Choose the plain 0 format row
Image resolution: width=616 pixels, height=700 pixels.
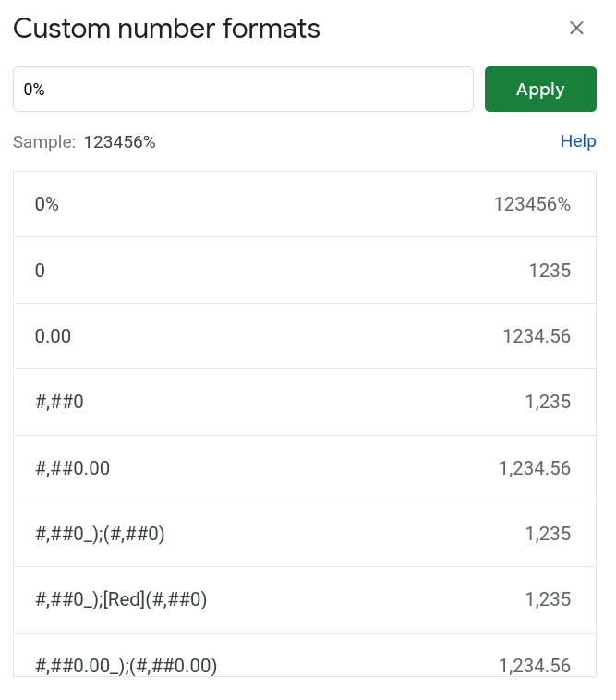[x=40, y=271]
